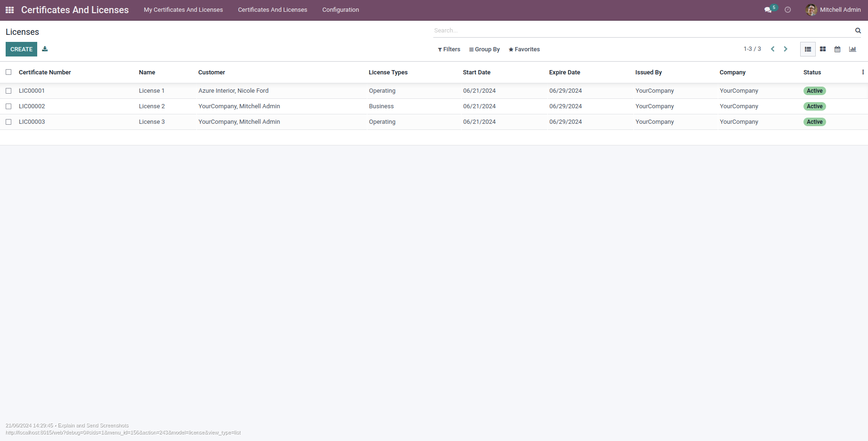This screenshot has width=868, height=441.
Task: Go to the previous page arrow
Action: click(772, 49)
